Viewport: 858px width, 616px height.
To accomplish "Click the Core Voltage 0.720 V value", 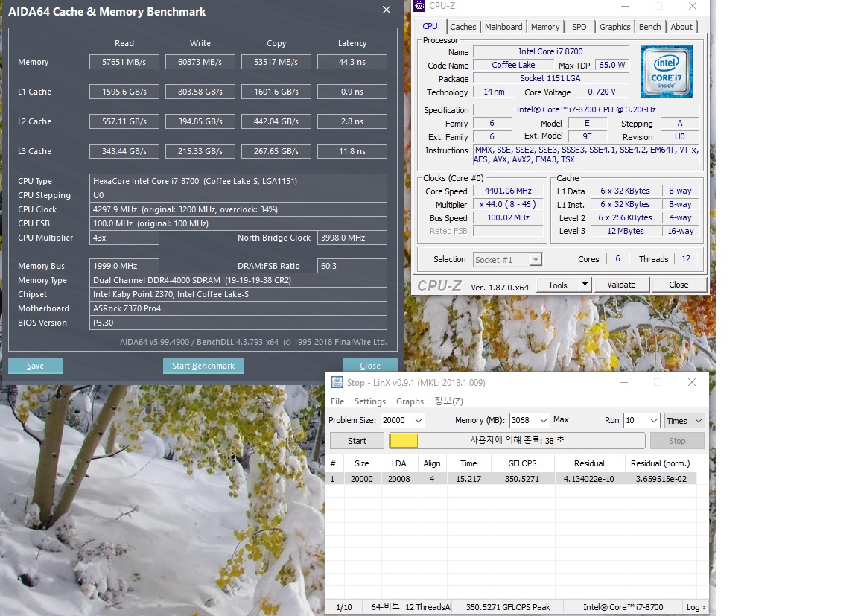I will [601, 92].
